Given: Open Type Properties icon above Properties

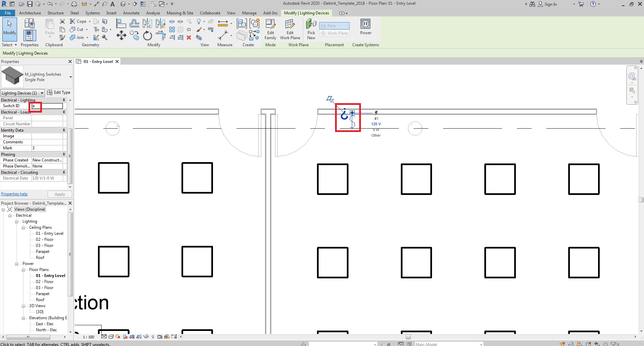Looking at the screenshot, I should click(30, 23).
